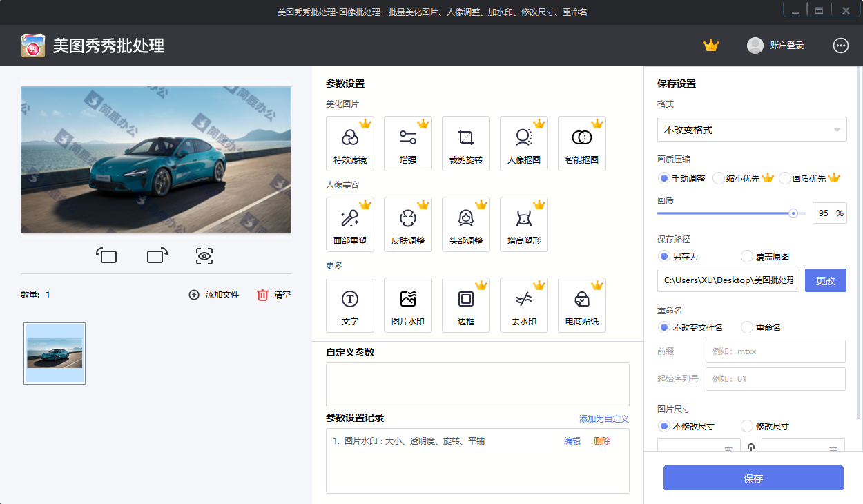This screenshot has width=863, height=504.
Task: Select the car image thumbnail
Action: pyautogui.click(x=54, y=353)
